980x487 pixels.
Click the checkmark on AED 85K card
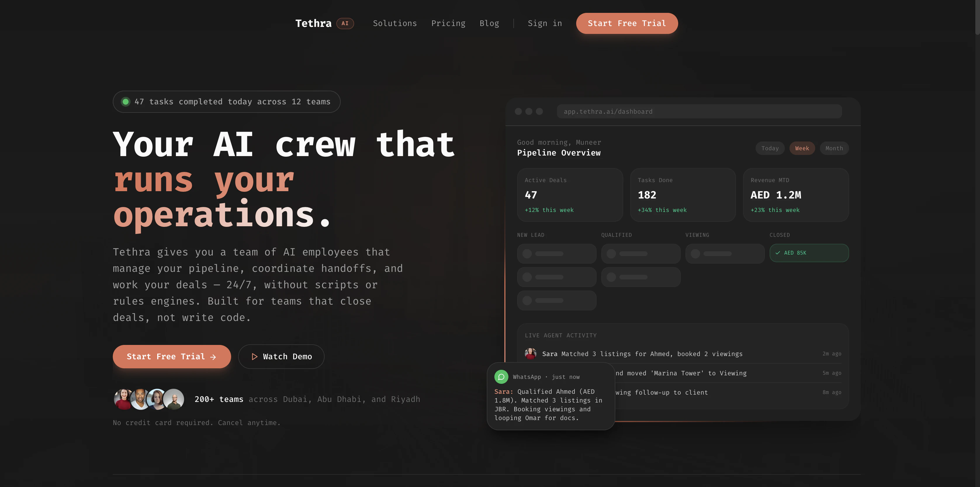(778, 253)
